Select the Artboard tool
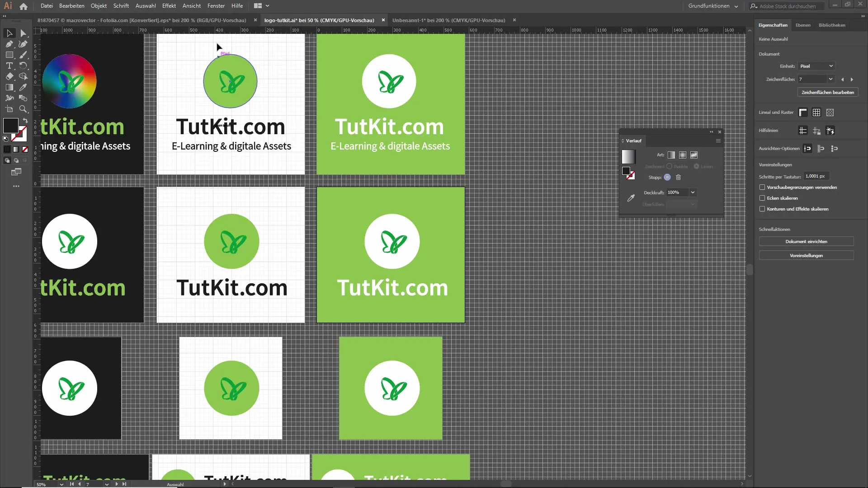This screenshot has height=488, width=868. click(x=9, y=109)
